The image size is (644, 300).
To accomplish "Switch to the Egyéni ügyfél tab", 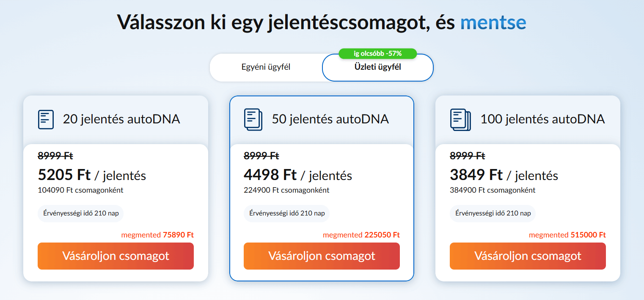I will [266, 67].
